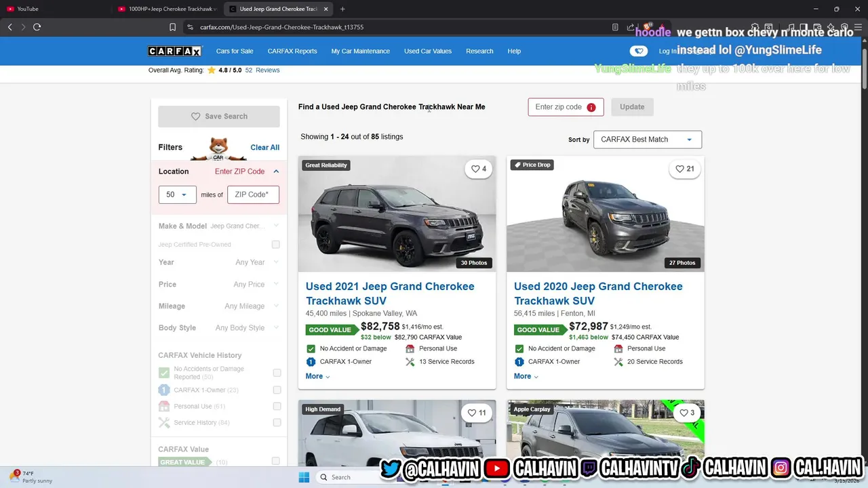
Task: Switch to the 1000HP+Jeep Cherokee Trackhawk tab
Action: [167, 9]
